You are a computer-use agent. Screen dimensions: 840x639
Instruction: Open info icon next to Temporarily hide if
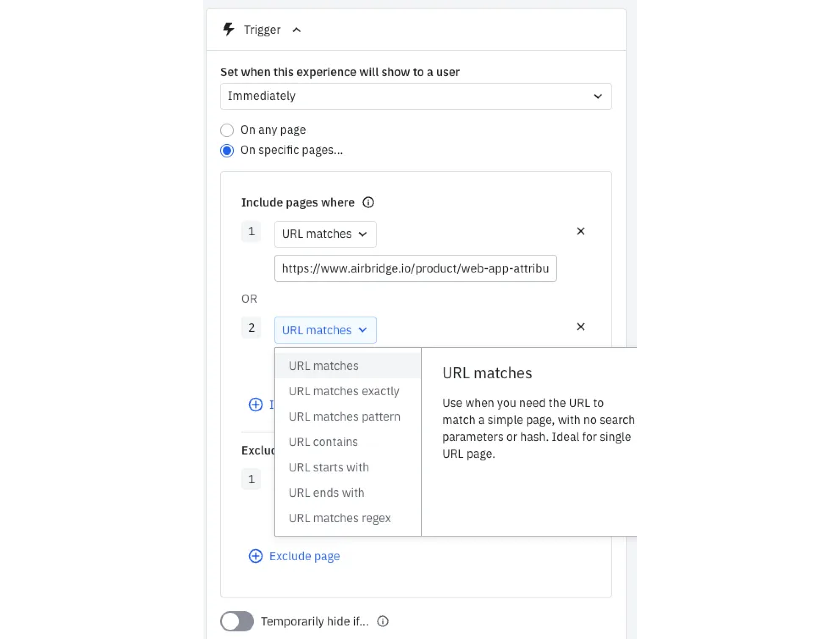383,622
